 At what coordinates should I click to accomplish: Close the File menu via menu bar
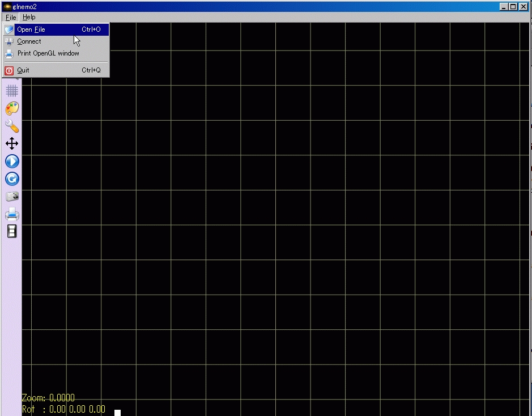[x=11, y=18]
